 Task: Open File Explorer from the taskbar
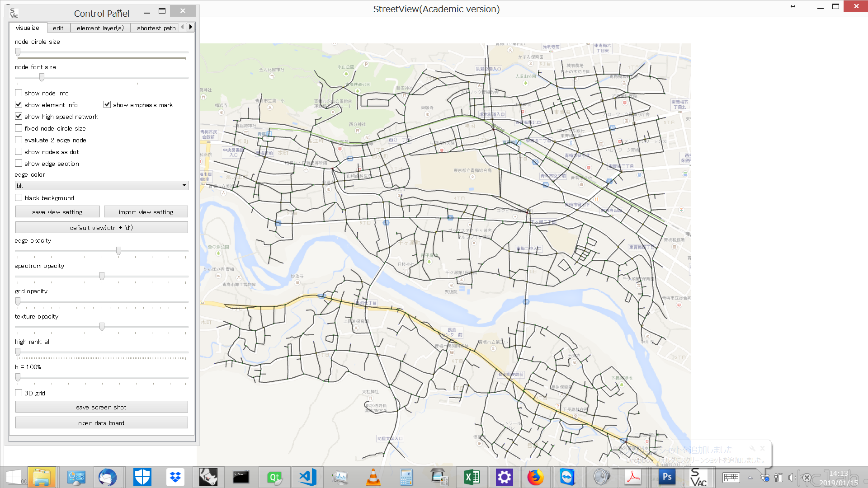tap(42, 477)
